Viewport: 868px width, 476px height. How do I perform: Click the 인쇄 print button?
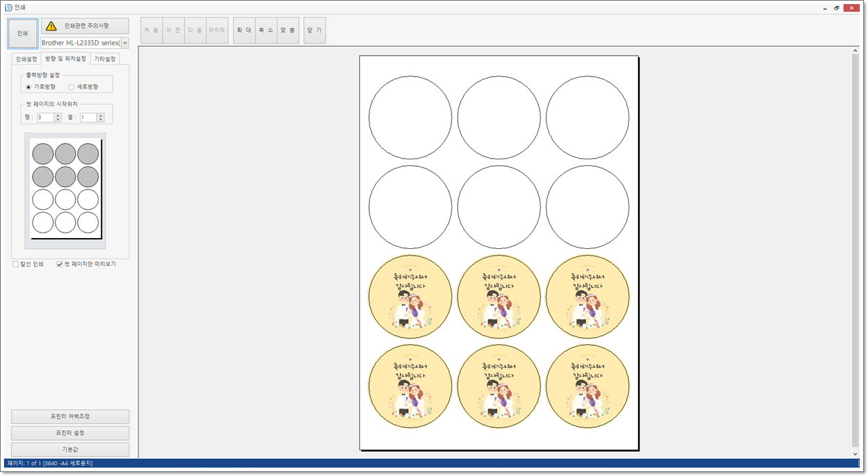pos(22,33)
